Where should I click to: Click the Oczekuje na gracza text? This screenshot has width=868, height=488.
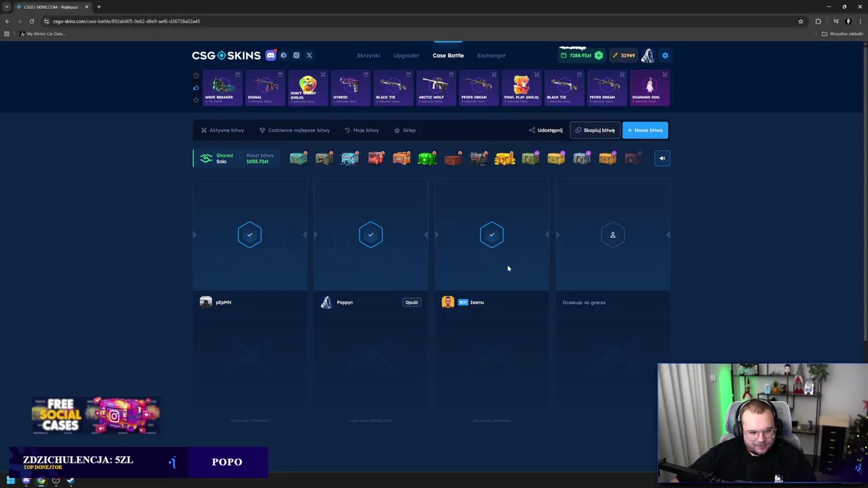pyautogui.click(x=584, y=302)
